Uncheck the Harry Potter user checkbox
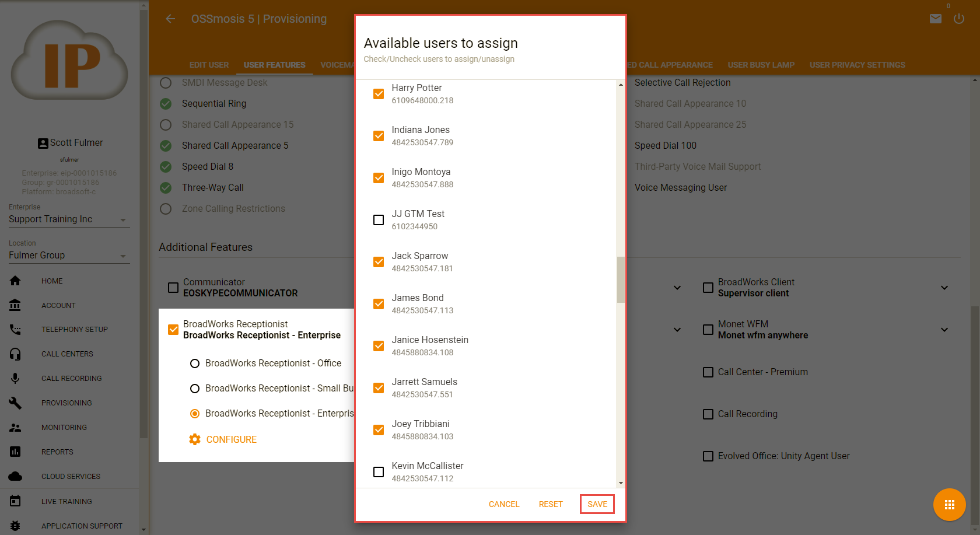The height and width of the screenshot is (535, 980). [379, 94]
